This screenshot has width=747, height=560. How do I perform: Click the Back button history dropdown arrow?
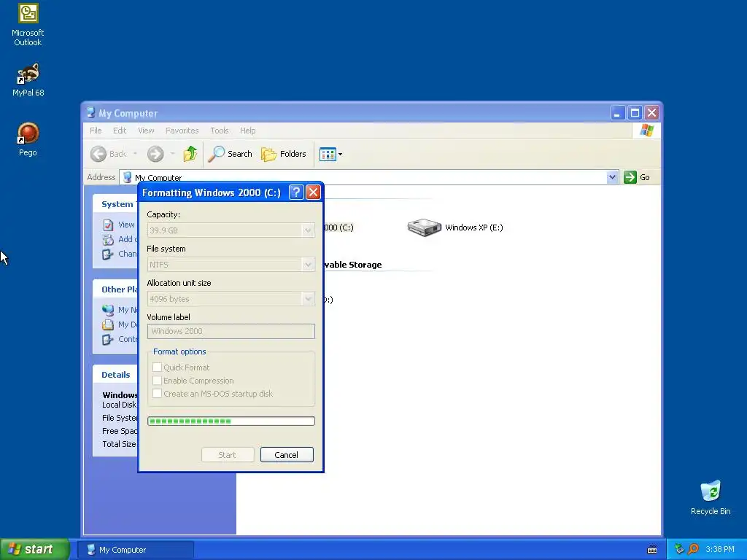click(x=135, y=153)
